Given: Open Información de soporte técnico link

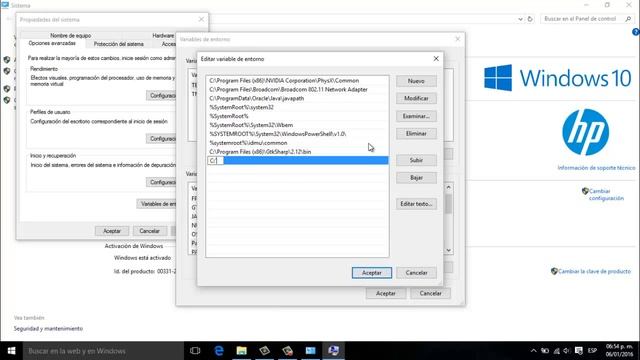Looking at the screenshot, I should tap(596, 168).
